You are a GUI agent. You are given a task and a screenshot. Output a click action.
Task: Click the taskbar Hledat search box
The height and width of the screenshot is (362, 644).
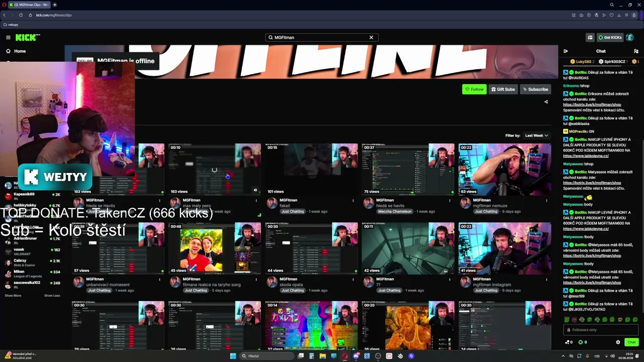point(267,356)
